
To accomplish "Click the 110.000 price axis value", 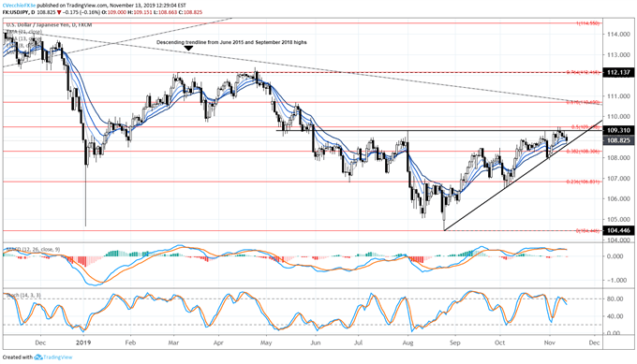I will (x=618, y=116).
